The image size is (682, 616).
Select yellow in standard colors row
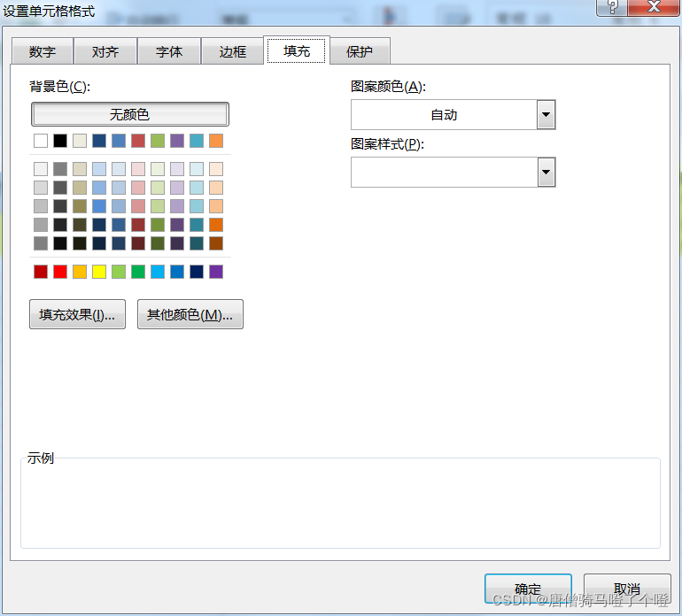pyautogui.click(x=99, y=272)
